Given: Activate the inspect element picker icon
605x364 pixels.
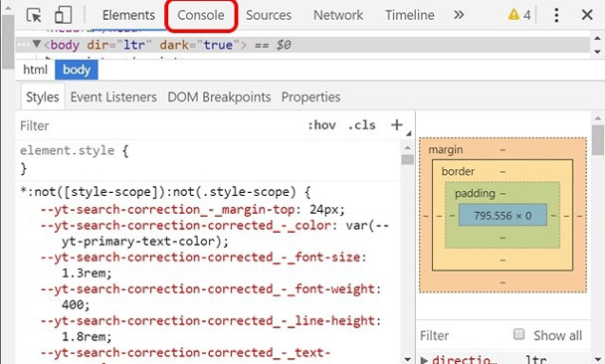Looking at the screenshot, I should coord(34,15).
